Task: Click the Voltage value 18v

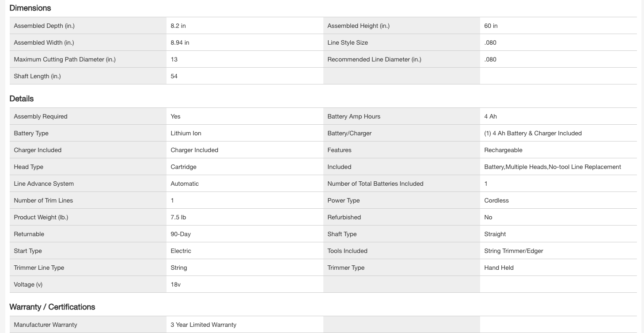Action: click(175, 284)
